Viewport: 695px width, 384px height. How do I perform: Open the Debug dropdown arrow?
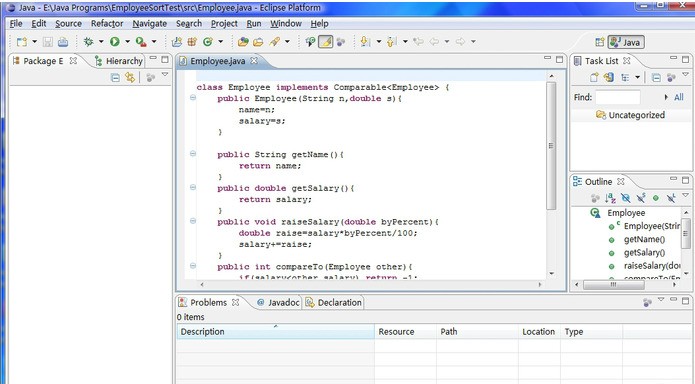pyautogui.click(x=101, y=42)
